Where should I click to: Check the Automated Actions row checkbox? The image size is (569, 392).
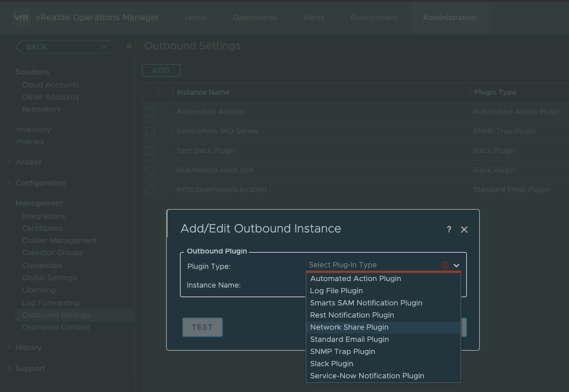click(150, 112)
